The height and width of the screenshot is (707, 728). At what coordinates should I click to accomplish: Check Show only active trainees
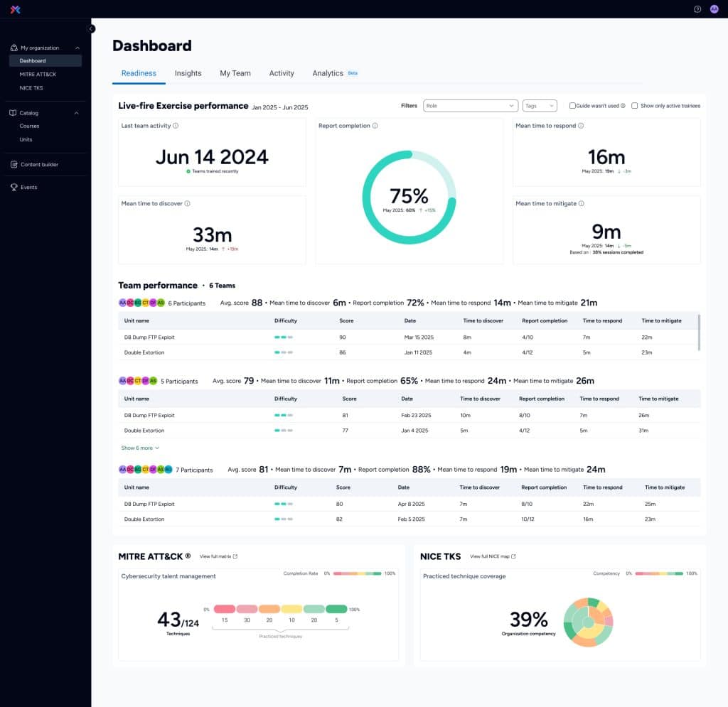pos(634,106)
